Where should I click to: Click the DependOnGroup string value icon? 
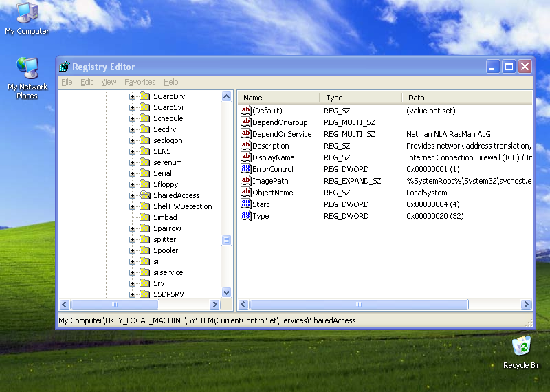(x=246, y=122)
